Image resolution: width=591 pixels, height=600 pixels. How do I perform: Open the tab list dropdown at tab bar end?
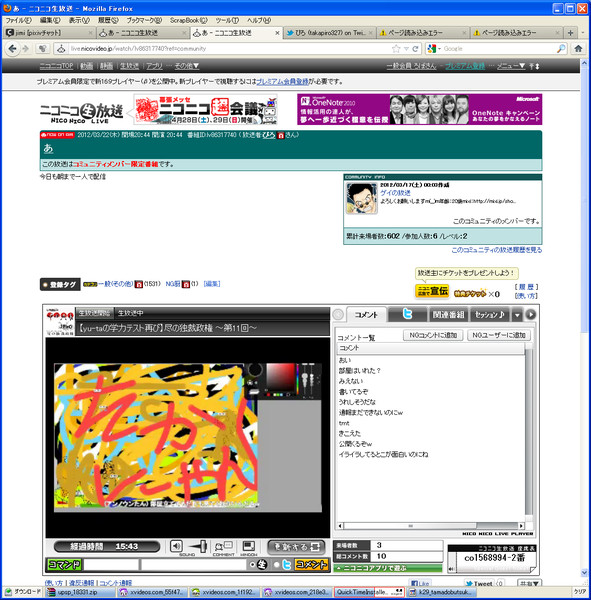pyautogui.click(x=583, y=33)
